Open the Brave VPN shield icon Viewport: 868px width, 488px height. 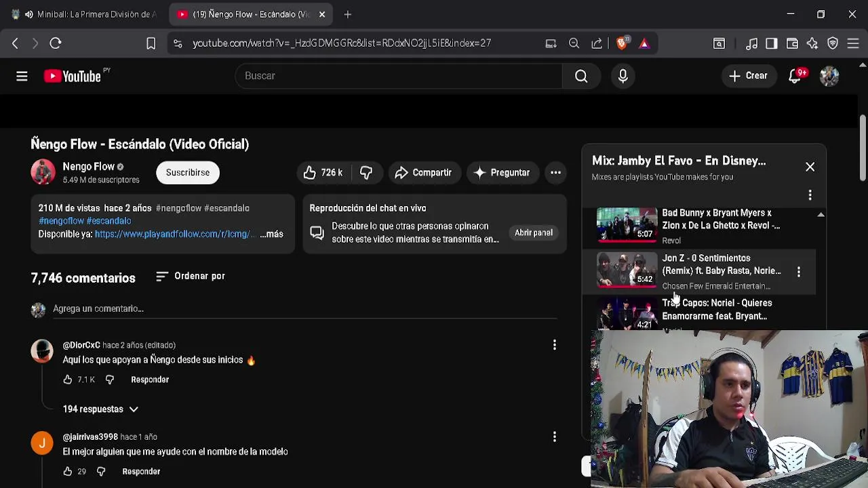point(833,43)
